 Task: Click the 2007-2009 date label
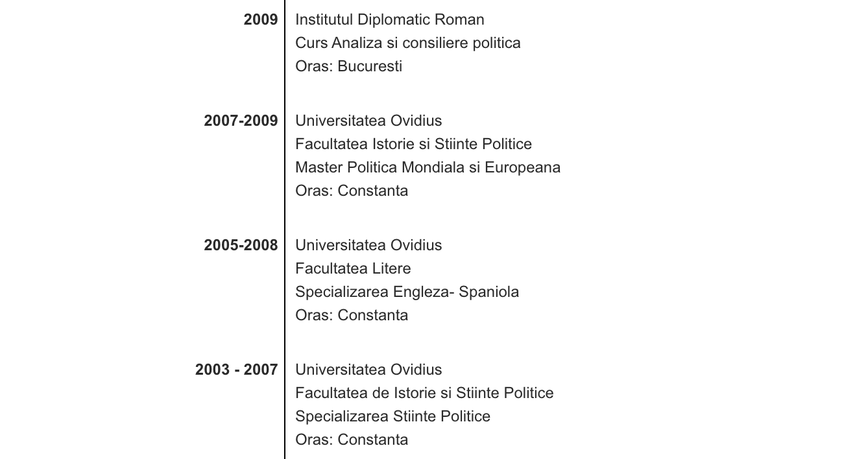coord(241,121)
